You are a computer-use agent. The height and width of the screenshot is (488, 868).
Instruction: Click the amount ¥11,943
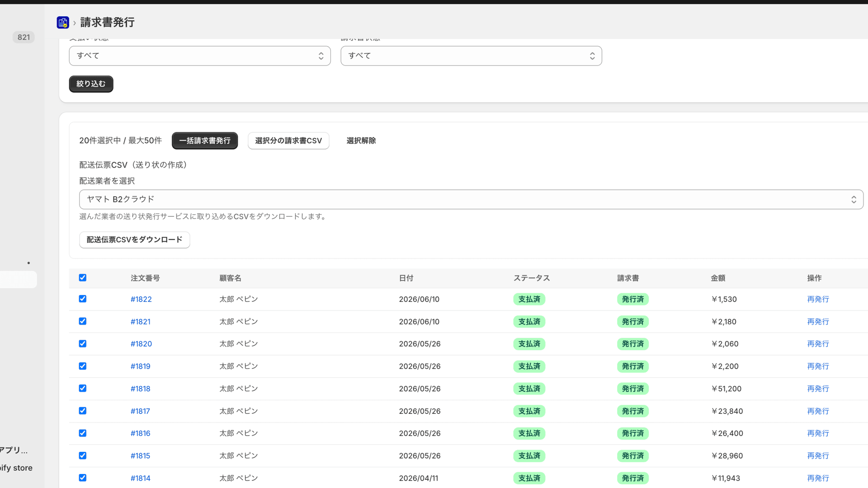click(725, 478)
